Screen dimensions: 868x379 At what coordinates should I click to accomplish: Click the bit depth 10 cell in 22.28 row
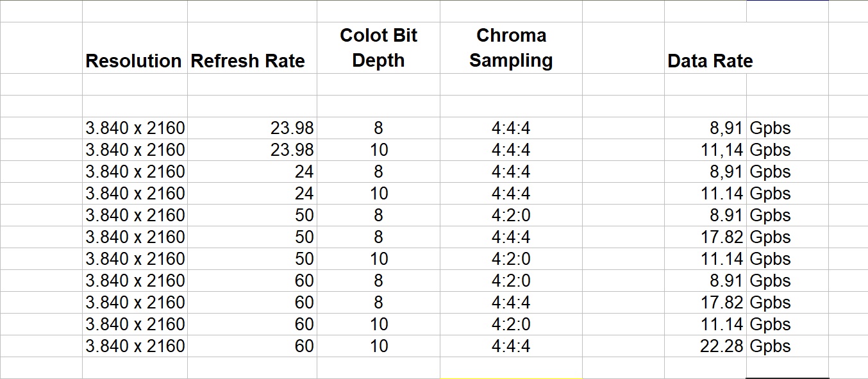click(379, 346)
